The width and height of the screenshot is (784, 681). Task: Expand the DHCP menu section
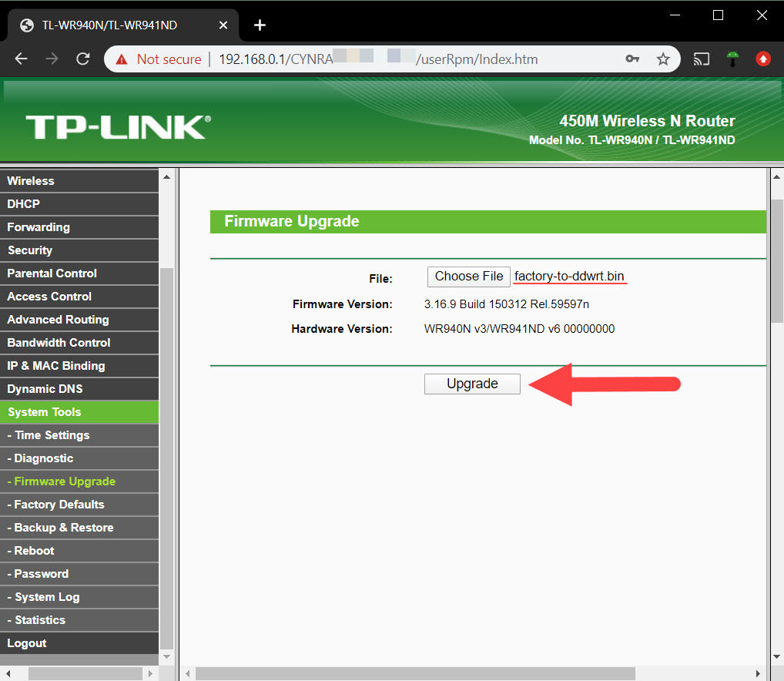(23, 204)
